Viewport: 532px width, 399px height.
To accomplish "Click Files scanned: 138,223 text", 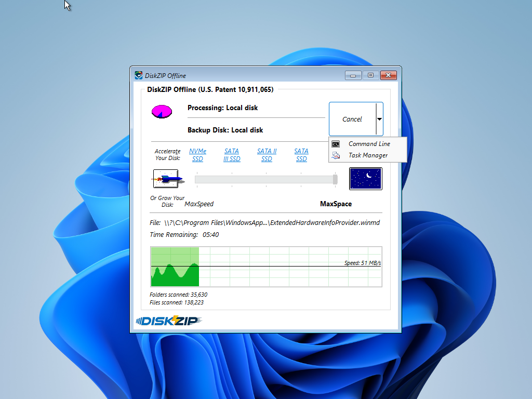I will pyautogui.click(x=177, y=302).
